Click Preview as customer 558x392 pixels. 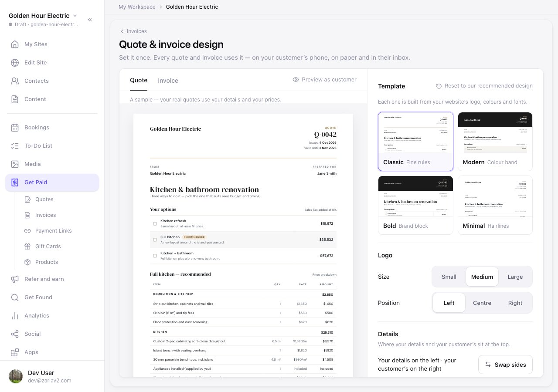[325, 80]
